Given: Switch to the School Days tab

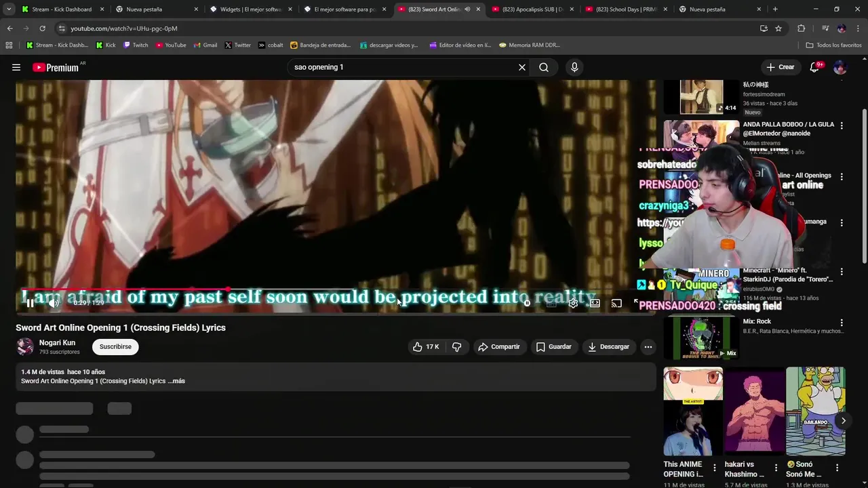Looking at the screenshot, I should click(x=627, y=9).
